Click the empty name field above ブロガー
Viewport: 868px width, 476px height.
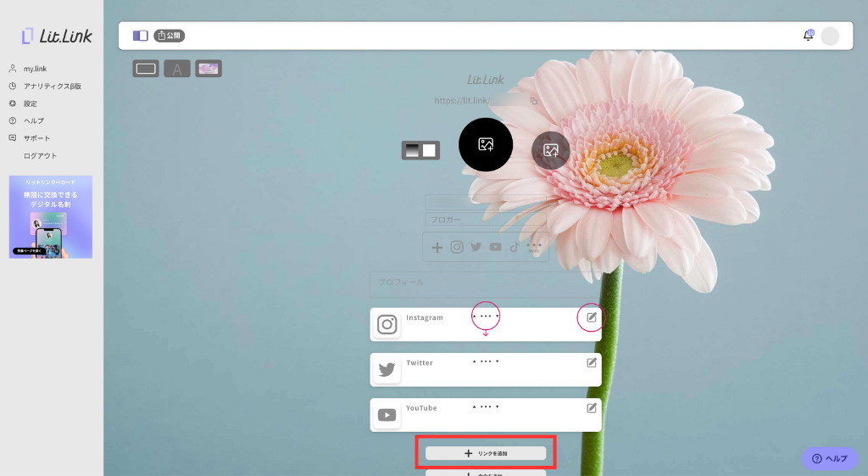[486, 202]
